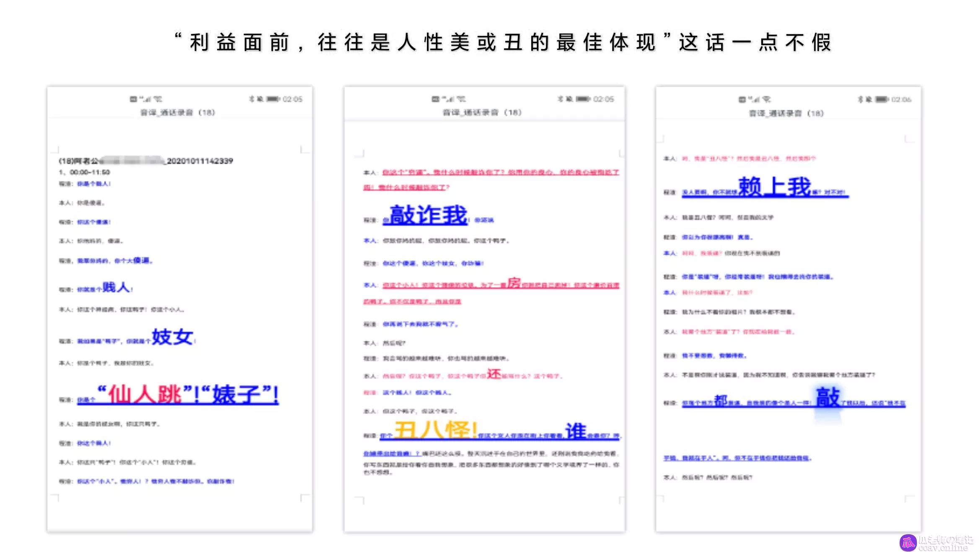Click the muted bell icon in left phone
Viewport: 980px width, 552px height.
[260, 99]
